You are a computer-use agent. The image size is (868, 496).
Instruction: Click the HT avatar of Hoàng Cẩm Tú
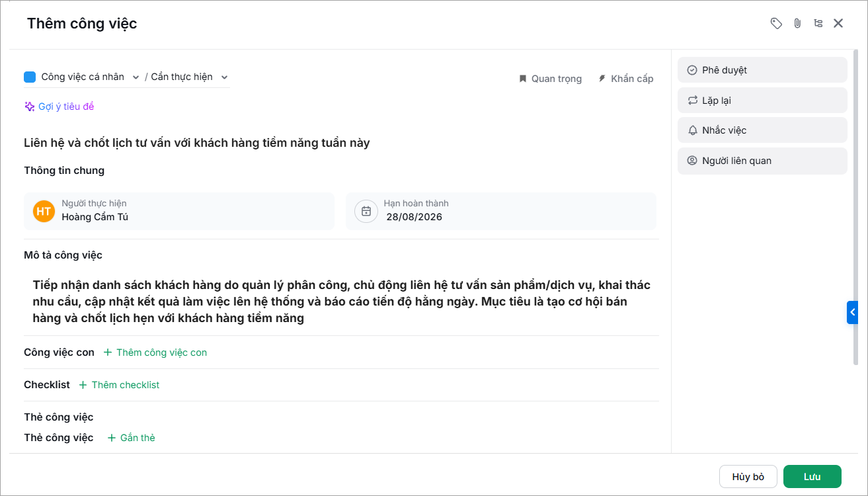coord(44,211)
